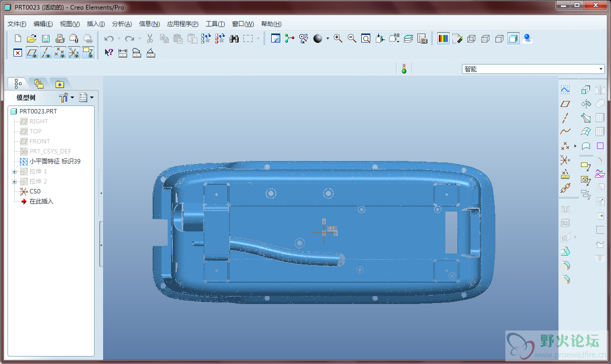Switch to No Hidden display mode
The height and width of the screenshot is (364, 611).
(x=499, y=38)
